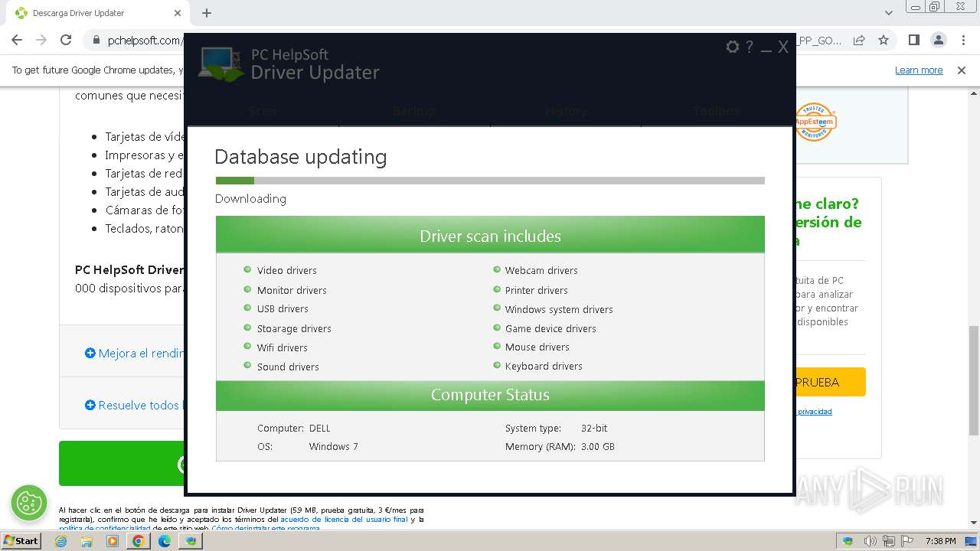Viewport: 980px width, 551px height.
Task: Launch Internet Explorer from taskbar
Action: 61,541
